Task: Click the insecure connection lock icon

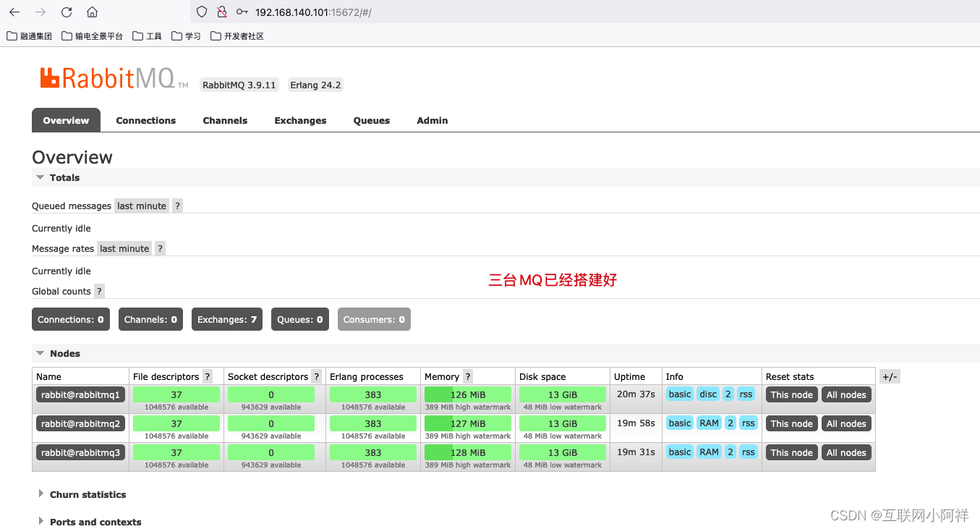Action: (x=222, y=12)
